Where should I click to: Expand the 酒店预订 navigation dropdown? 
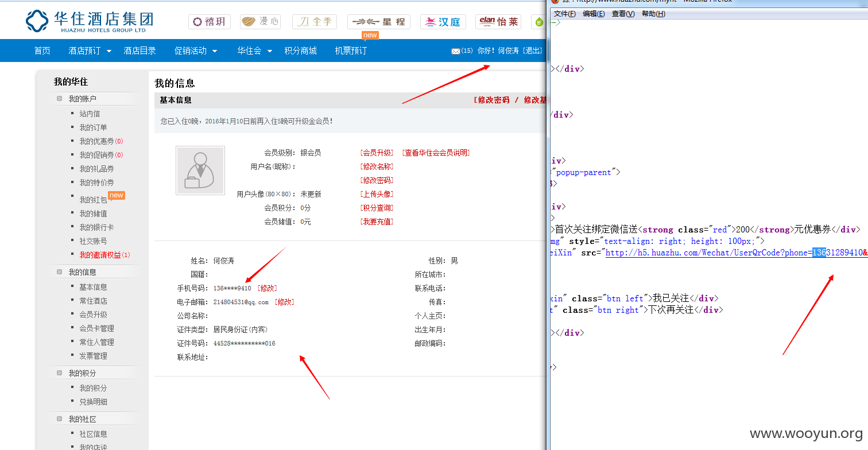tap(108, 51)
